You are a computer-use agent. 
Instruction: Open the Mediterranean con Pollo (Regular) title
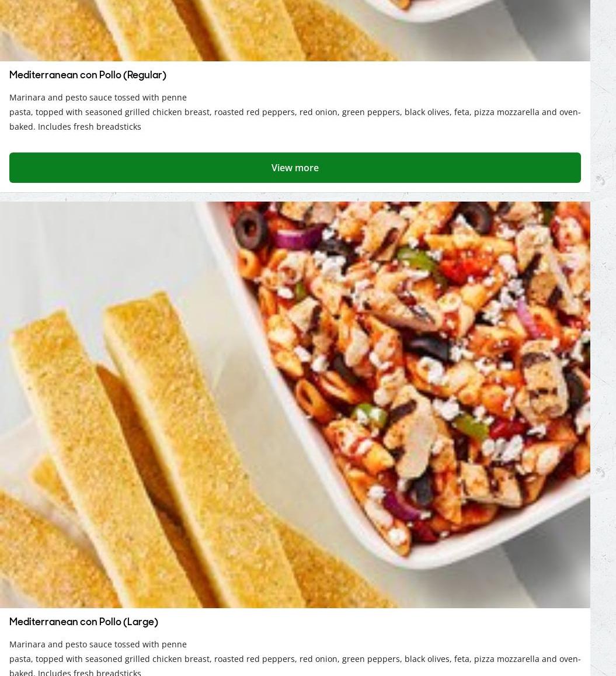88,75
